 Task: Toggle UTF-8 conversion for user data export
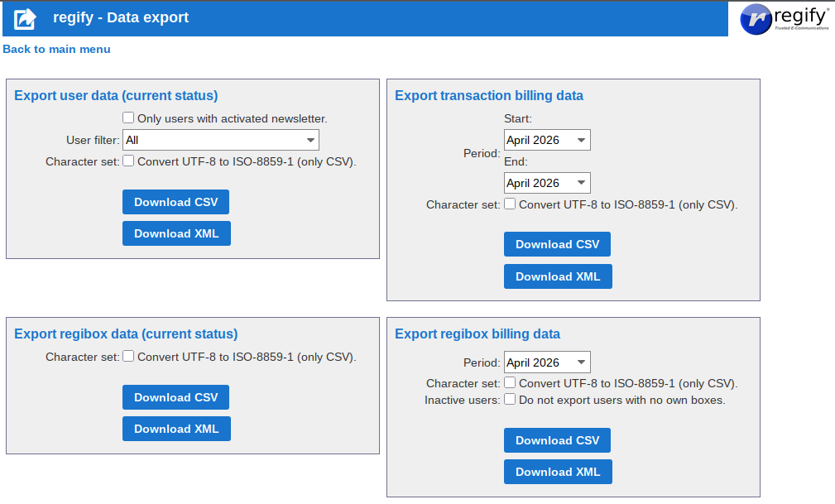128,161
